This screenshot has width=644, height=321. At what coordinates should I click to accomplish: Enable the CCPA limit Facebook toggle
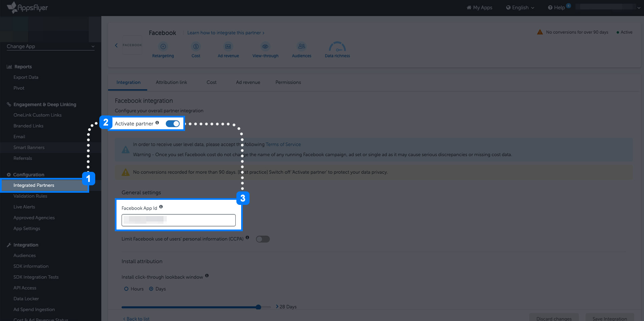click(x=263, y=239)
